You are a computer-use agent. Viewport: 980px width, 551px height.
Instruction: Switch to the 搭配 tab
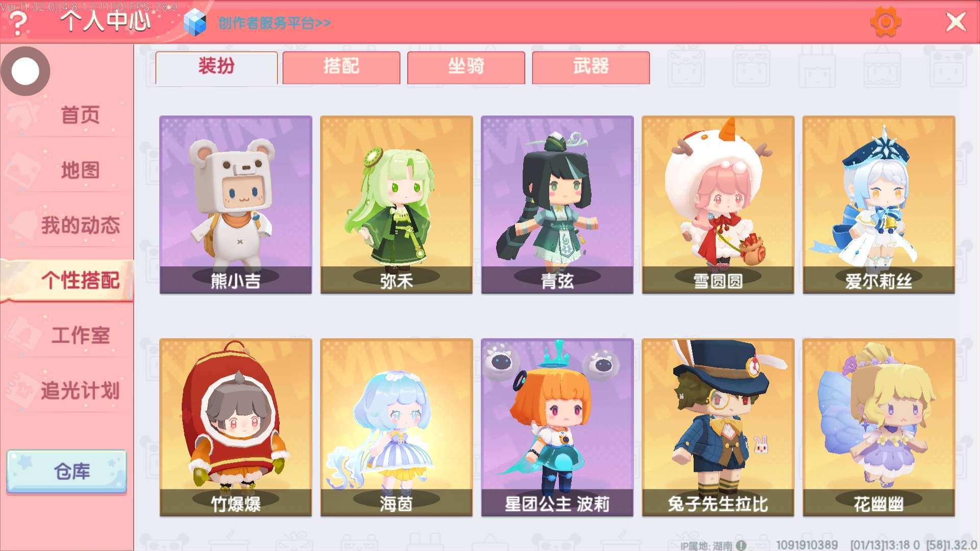click(341, 67)
